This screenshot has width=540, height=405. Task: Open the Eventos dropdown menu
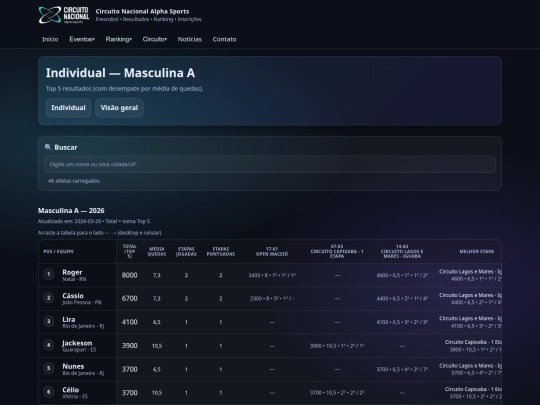82,39
